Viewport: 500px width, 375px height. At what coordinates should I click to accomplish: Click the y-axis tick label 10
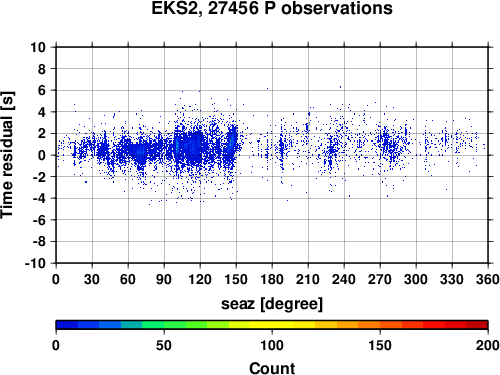coord(38,47)
